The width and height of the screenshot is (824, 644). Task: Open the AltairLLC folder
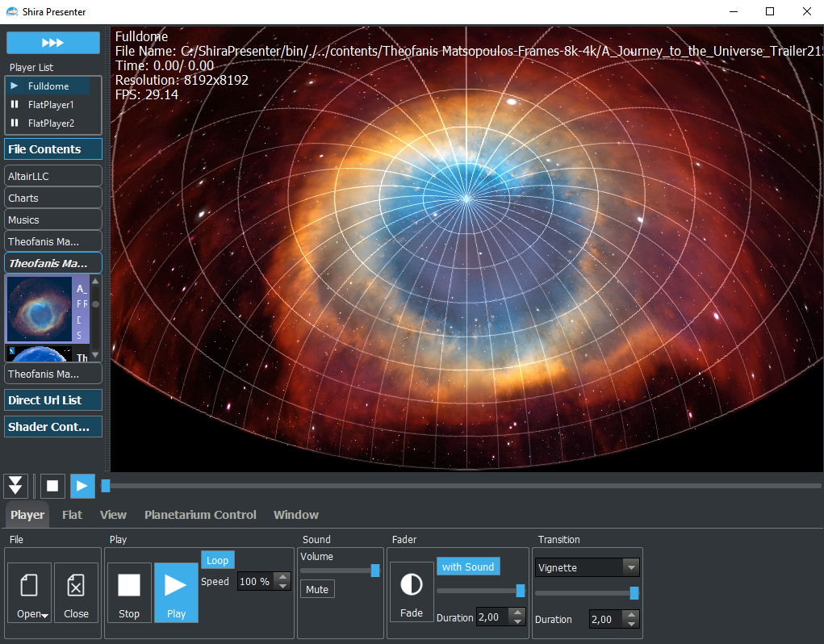[x=53, y=176]
